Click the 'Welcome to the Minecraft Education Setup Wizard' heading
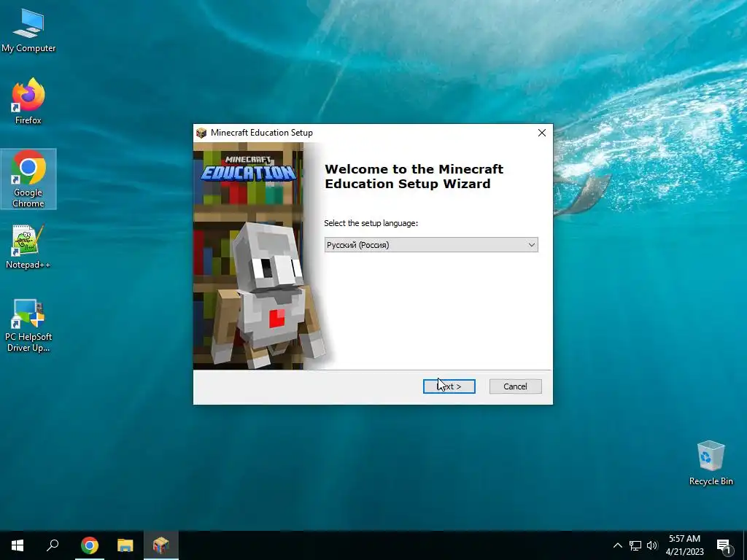This screenshot has width=747, height=560. pyautogui.click(x=414, y=176)
